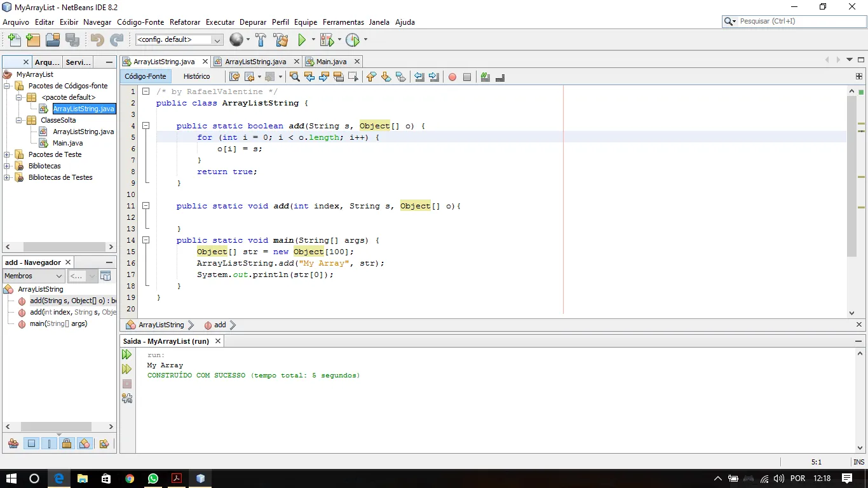Toggle Show Static Members filter in Navigator
Image resolution: width=868 pixels, height=488 pixels.
49,444
